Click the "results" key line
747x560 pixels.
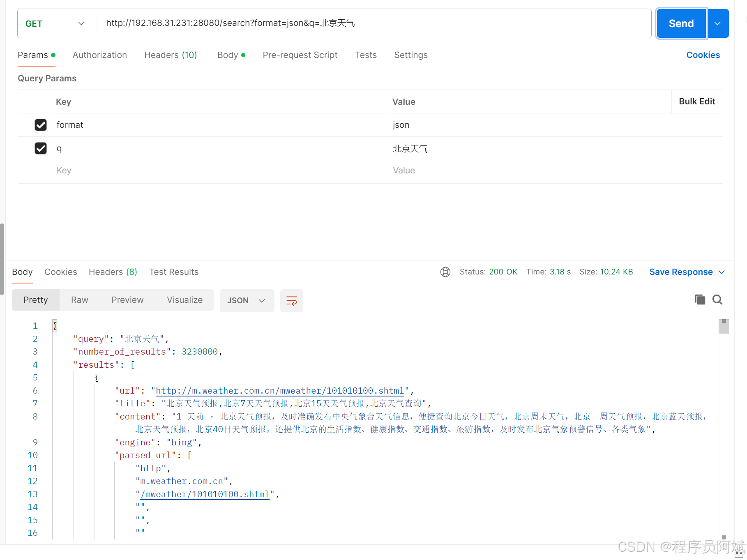104,365
